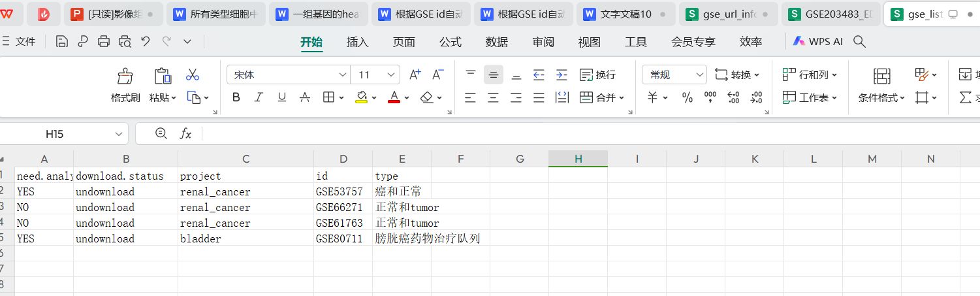Switch to the 插入 (Insert) tab

[357, 42]
